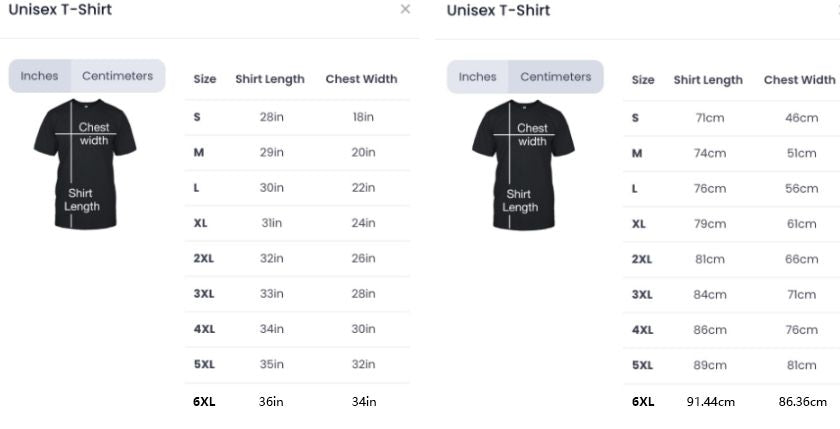Viewport: 840px width, 429px height.
Task: Select the XL row in inches table
Action: (297, 223)
